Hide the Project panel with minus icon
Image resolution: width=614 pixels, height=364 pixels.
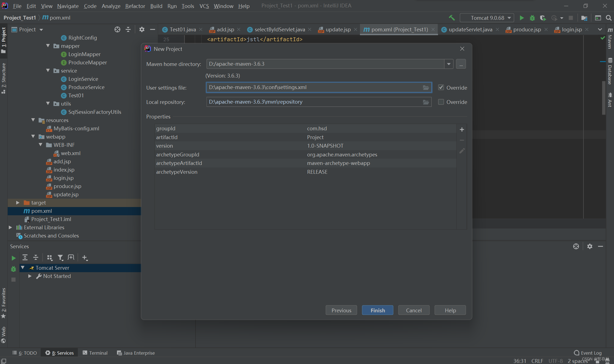[152, 29]
